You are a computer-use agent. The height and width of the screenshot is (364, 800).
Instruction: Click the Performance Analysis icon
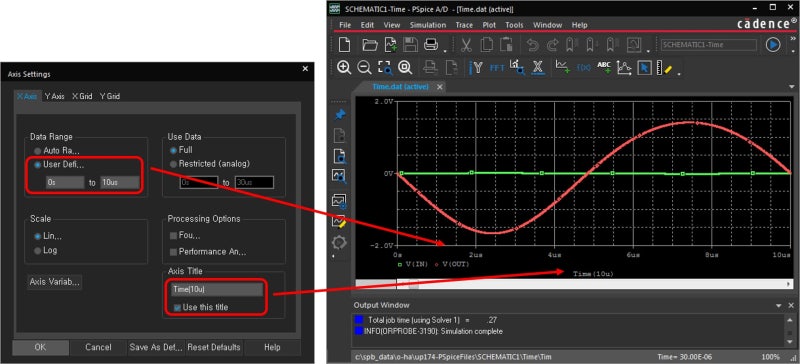click(x=517, y=67)
